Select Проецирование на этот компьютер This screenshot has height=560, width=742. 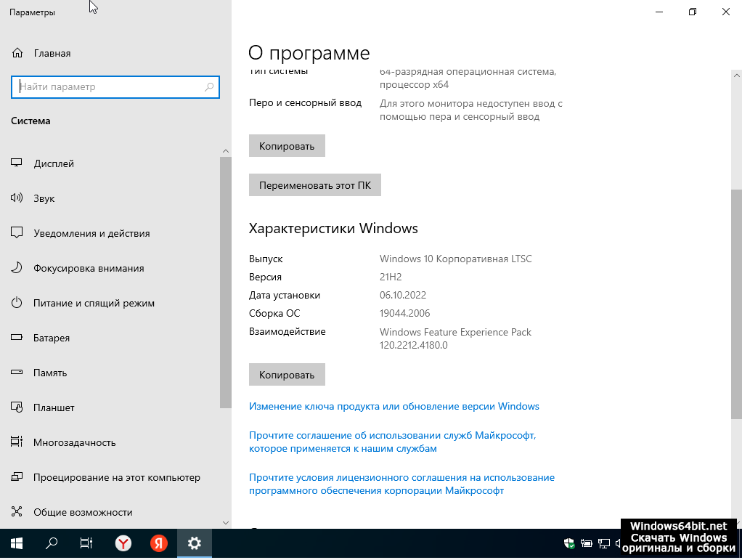pos(116,477)
